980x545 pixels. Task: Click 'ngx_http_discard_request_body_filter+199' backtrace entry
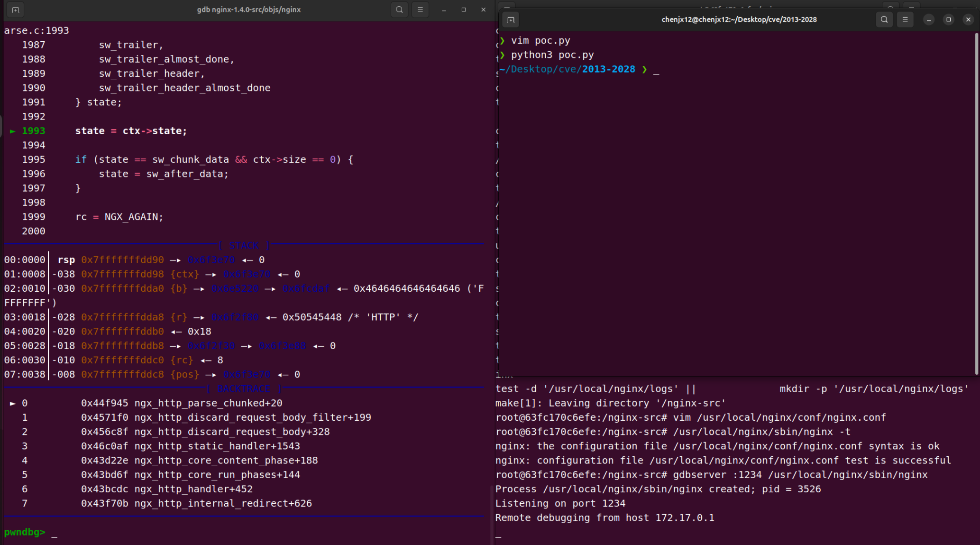pyautogui.click(x=253, y=417)
